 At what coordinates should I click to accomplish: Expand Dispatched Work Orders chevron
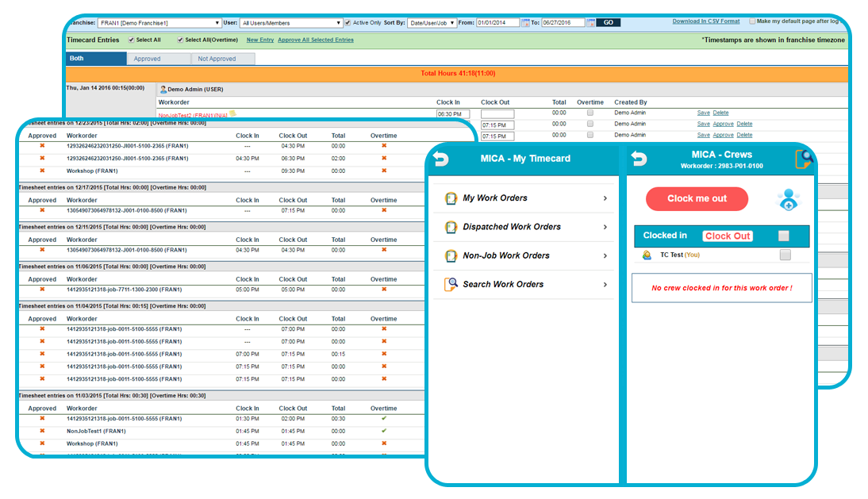click(605, 227)
